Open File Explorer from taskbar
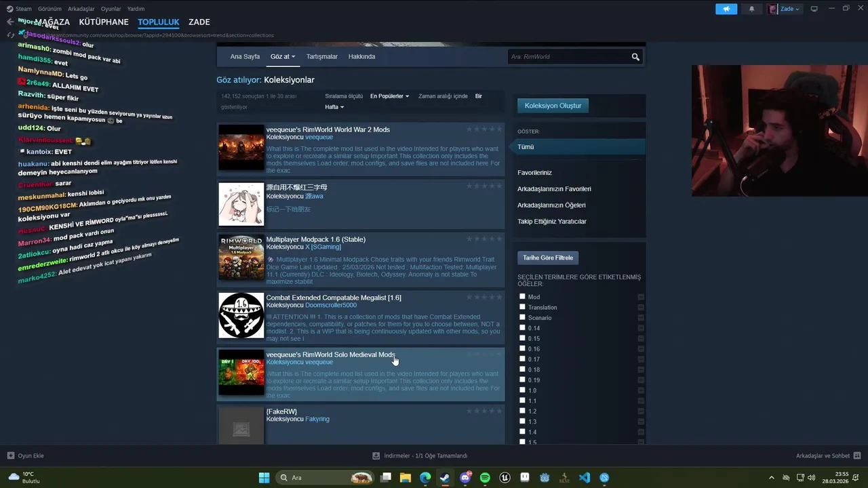This screenshot has width=868, height=488. pyautogui.click(x=406, y=478)
